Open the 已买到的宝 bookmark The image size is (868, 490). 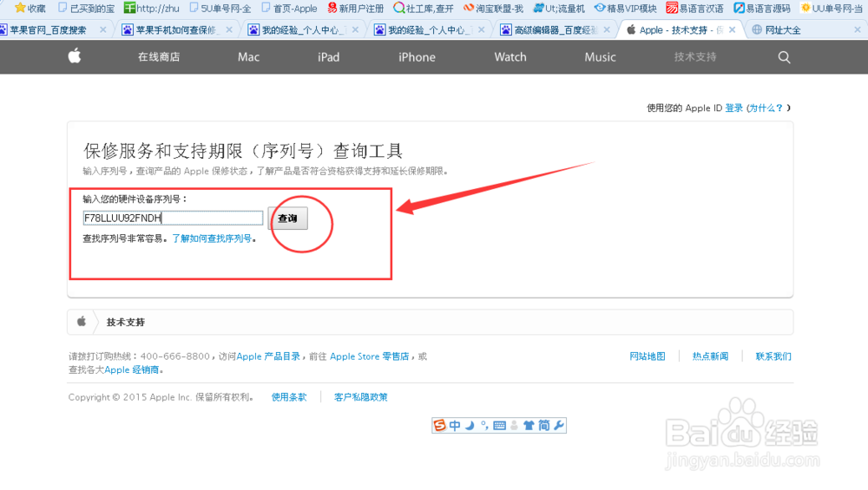pyautogui.click(x=86, y=9)
